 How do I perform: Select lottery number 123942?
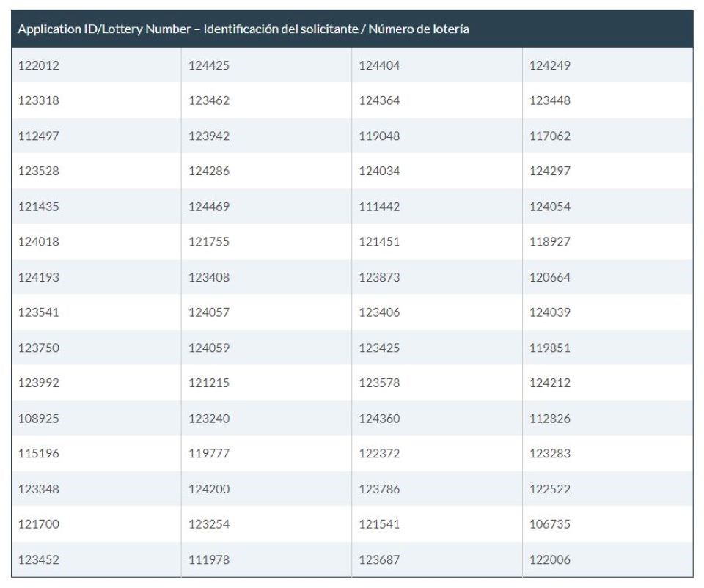[x=209, y=136]
